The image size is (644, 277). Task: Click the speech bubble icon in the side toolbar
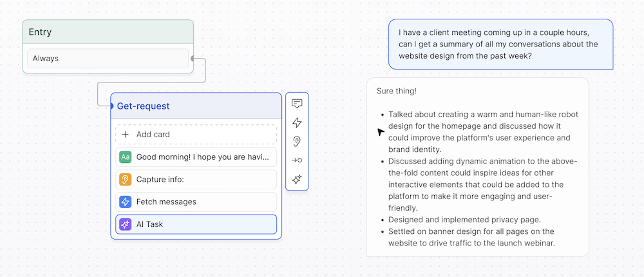tap(297, 103)
